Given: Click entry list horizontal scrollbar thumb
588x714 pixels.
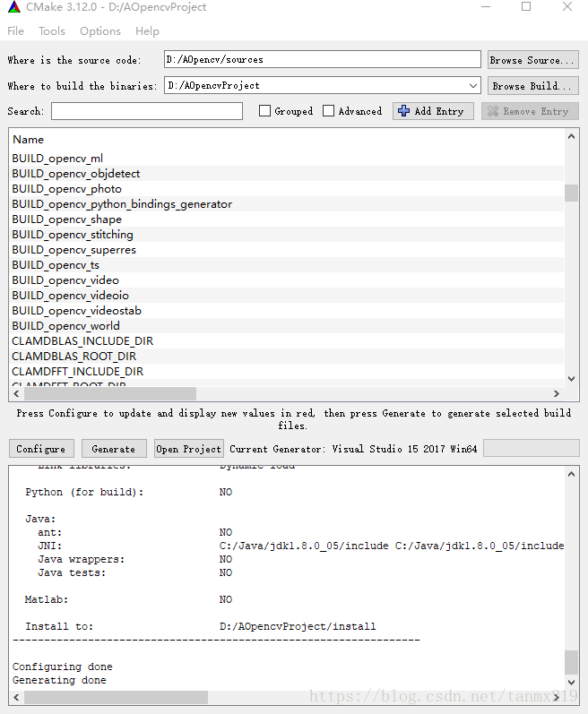Looking at the screenshot, I should coord(109,393).
